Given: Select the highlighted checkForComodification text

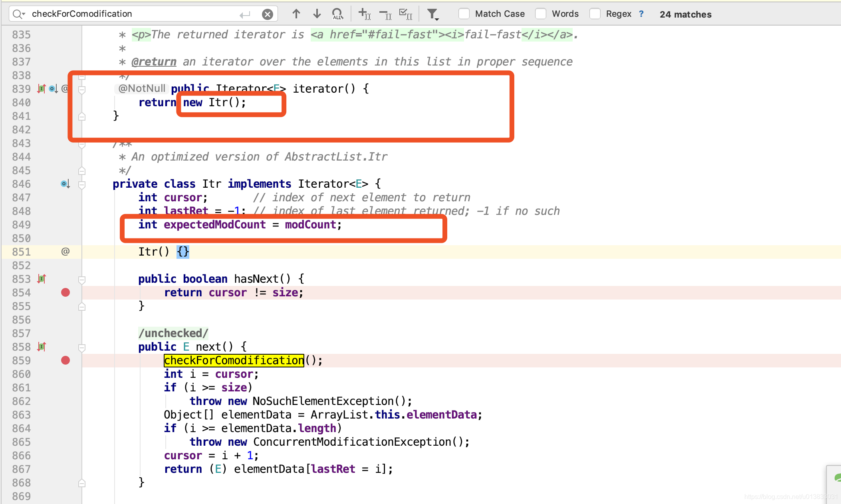Looking at the screenshot, I should click(x=233, y=360).
